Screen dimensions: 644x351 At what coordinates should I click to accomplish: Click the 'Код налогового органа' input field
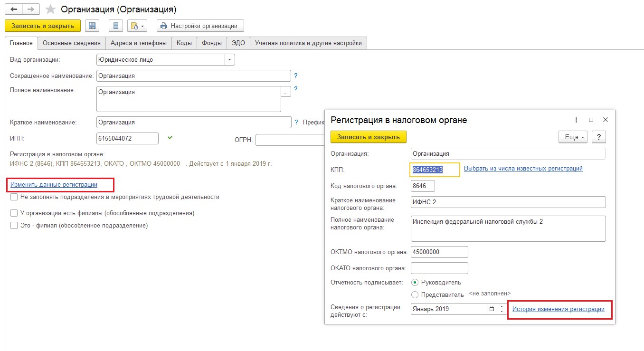(x=422, y=186)
